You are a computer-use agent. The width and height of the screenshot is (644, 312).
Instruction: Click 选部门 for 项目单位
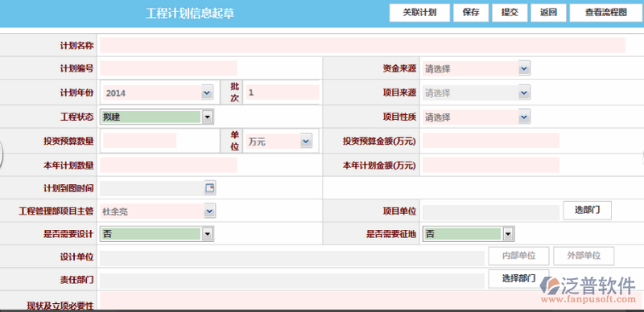click(x=587, y=210)
